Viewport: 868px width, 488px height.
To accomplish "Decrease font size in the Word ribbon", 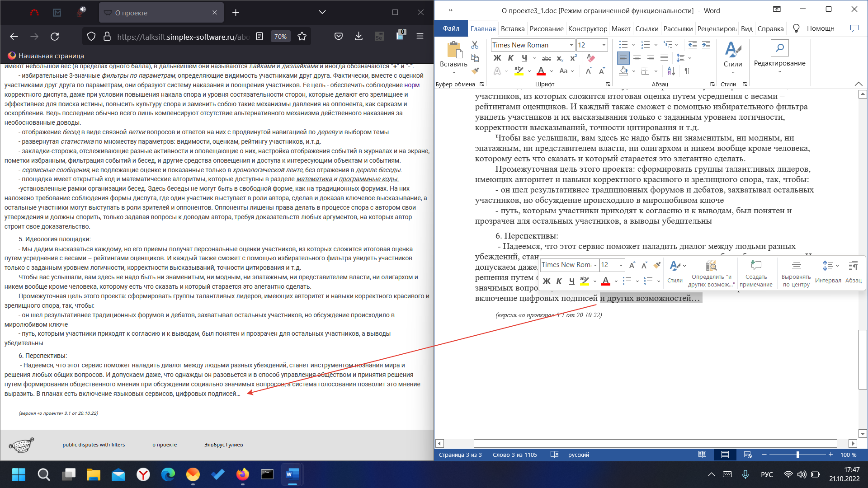I will (602, 71).
